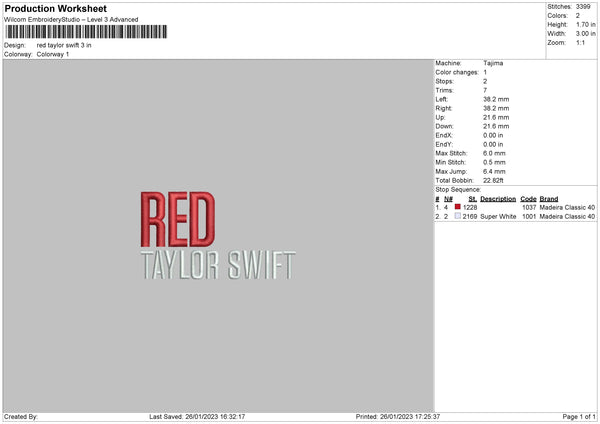Select the Colors value 2
Viewport: 600px width, 424px height.
pyautogui.click(x=578, y=16)
